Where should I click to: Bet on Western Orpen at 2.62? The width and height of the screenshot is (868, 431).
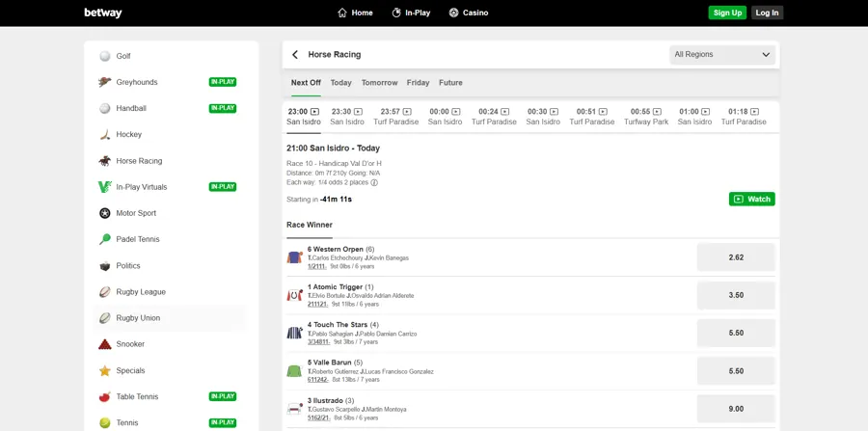click(x=736, y=257)
